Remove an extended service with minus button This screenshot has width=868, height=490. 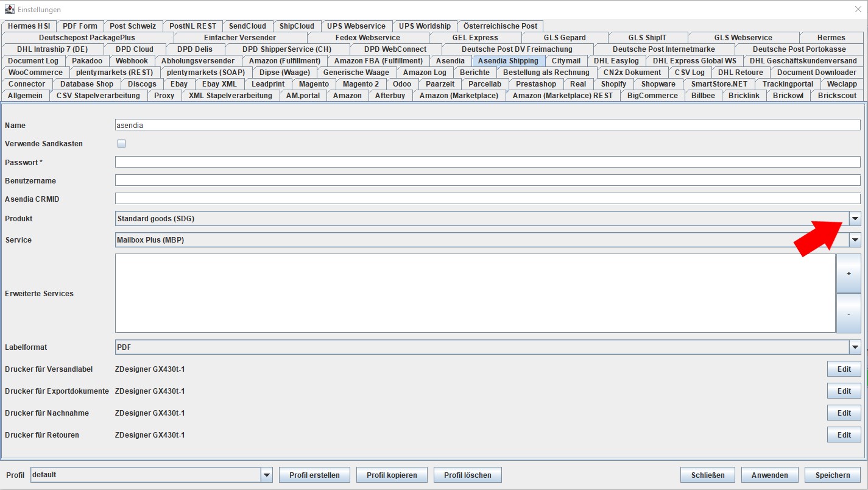[849, 313]
